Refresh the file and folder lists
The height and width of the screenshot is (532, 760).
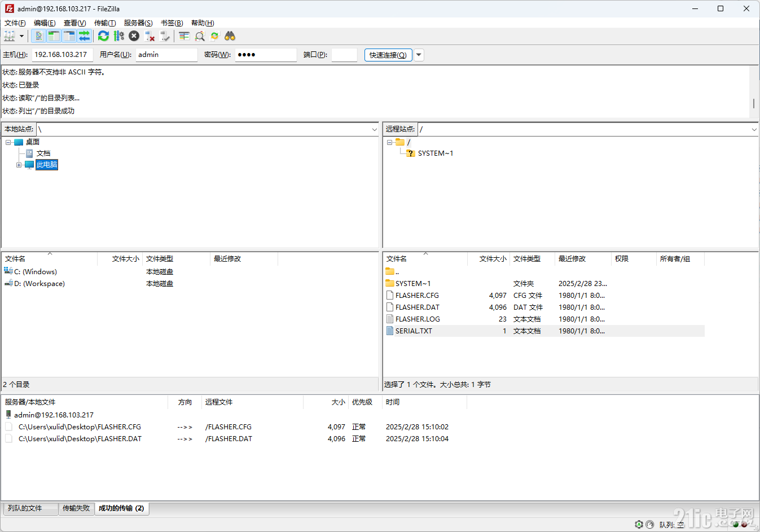(x=103, y=36)
